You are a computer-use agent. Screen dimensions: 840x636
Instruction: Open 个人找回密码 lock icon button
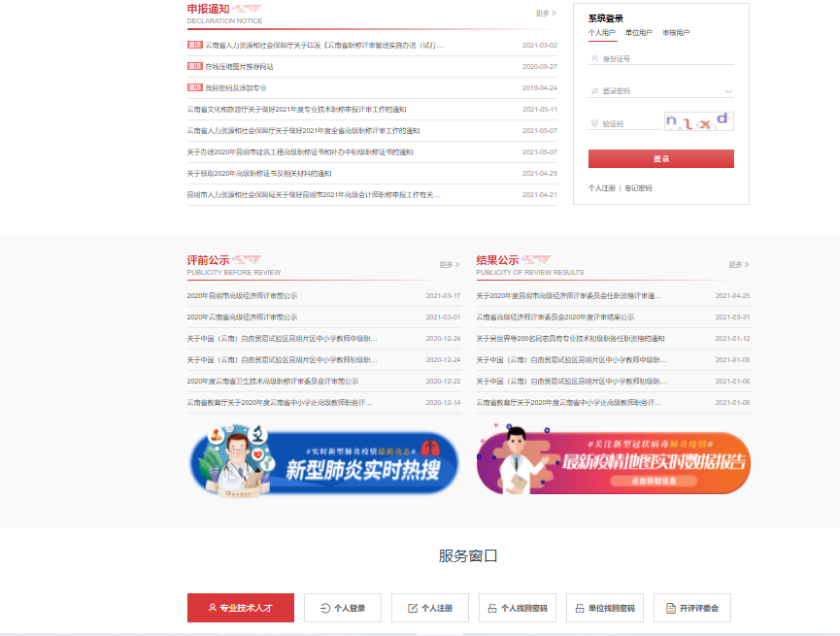click(x=517, y=608)
